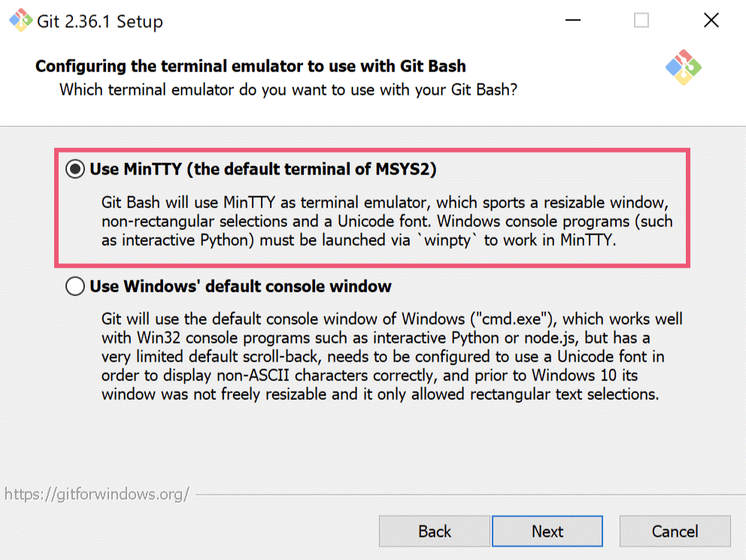Cancel the Git installation

pos(675,531)
